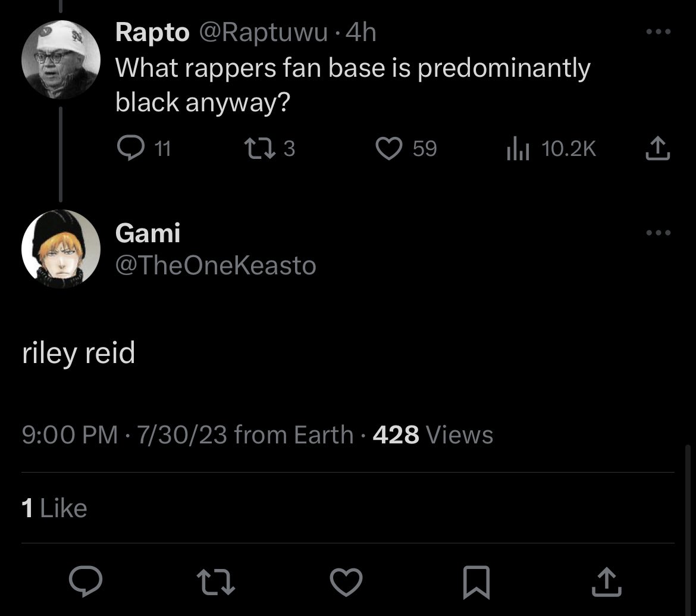Open more options on Gami's tweet
Image resolution: width=696 pixels, height=616 pixels.
[659, 233]
